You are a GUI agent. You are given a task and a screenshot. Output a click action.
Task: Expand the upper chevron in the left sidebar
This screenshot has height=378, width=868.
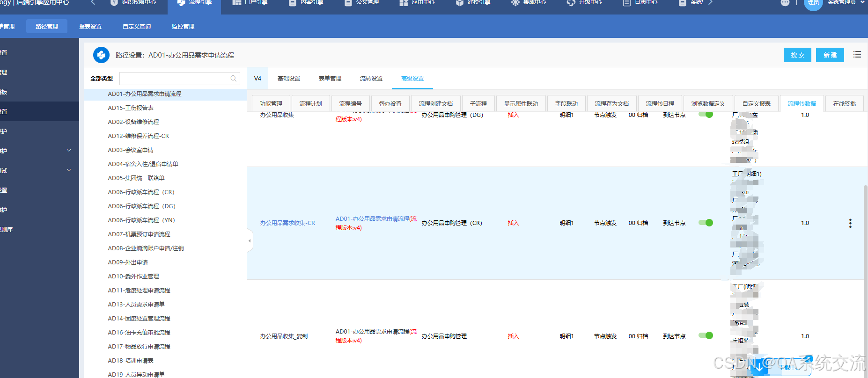(x=69, y=151)
